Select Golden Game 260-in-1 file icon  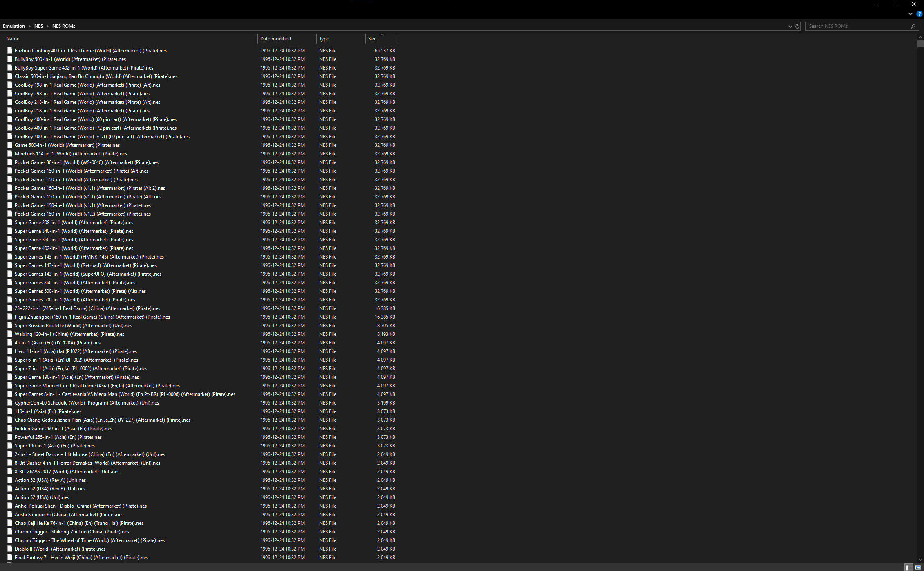(9, 429)
